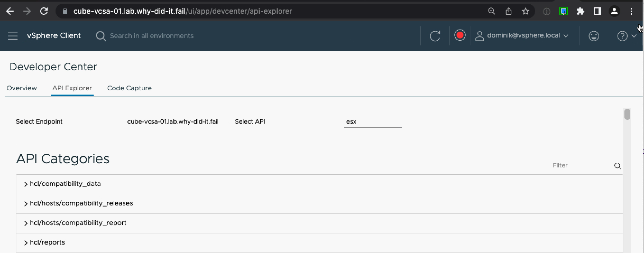The width and height of the screenshot is (644, 253).
Task: Click the vSphere Client home link
Action: pyautogui.click(x=54, y=35)
